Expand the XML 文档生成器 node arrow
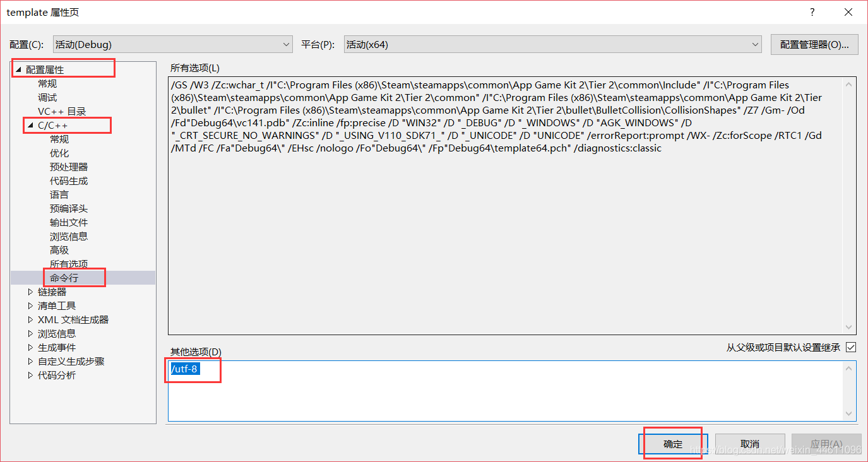868x462 pixels. point(30,320)
